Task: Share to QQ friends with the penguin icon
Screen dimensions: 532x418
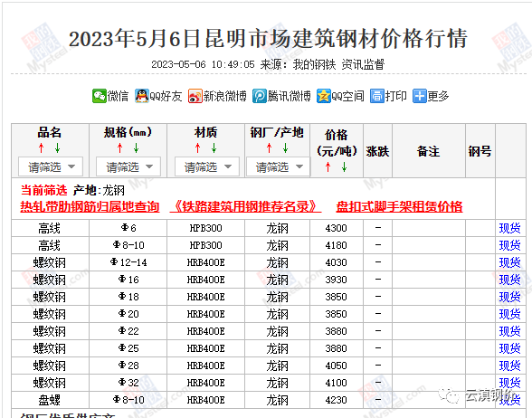Action: [x=141, y=96]
